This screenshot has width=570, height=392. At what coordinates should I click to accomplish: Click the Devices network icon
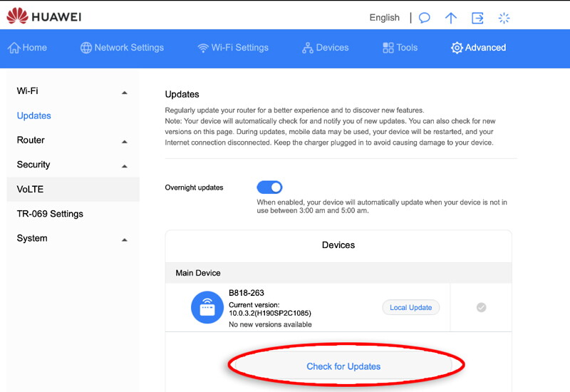click(308, 48)
